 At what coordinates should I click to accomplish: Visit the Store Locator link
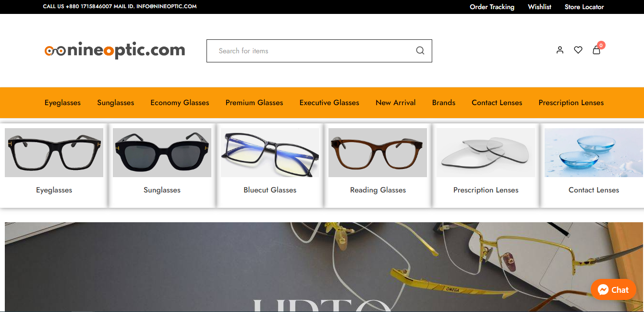[x=584, y=7]
